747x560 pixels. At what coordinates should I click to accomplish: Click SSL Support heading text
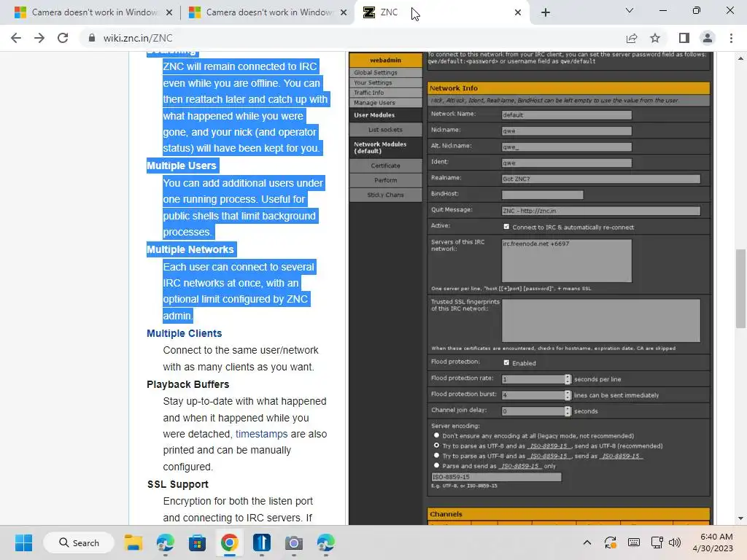point(178,484)
